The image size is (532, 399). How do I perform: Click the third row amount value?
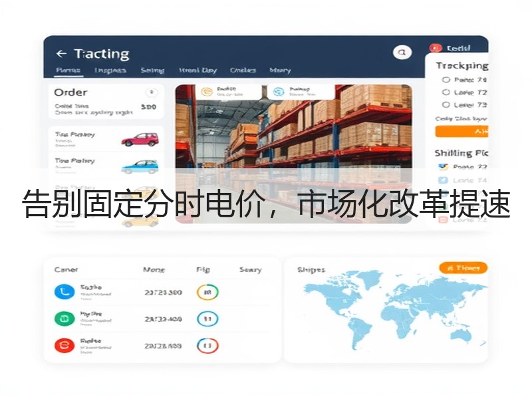(163, 346)
